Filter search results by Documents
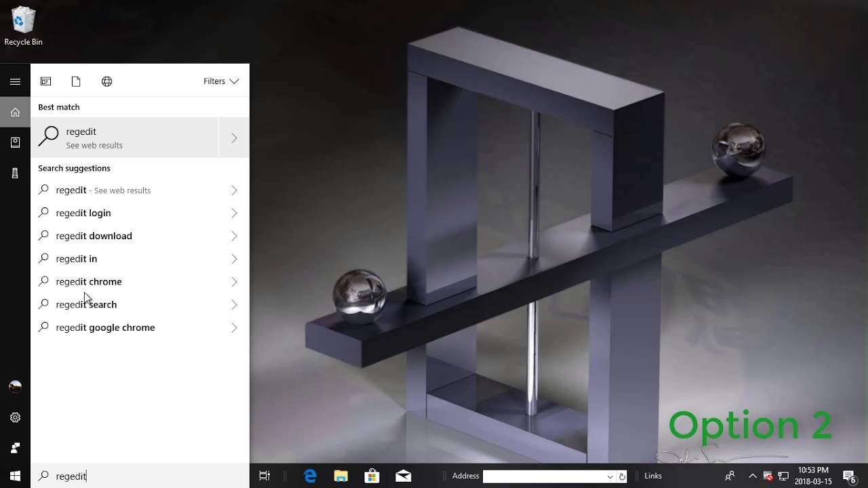The image size is (868, 488). click(76, 81)
